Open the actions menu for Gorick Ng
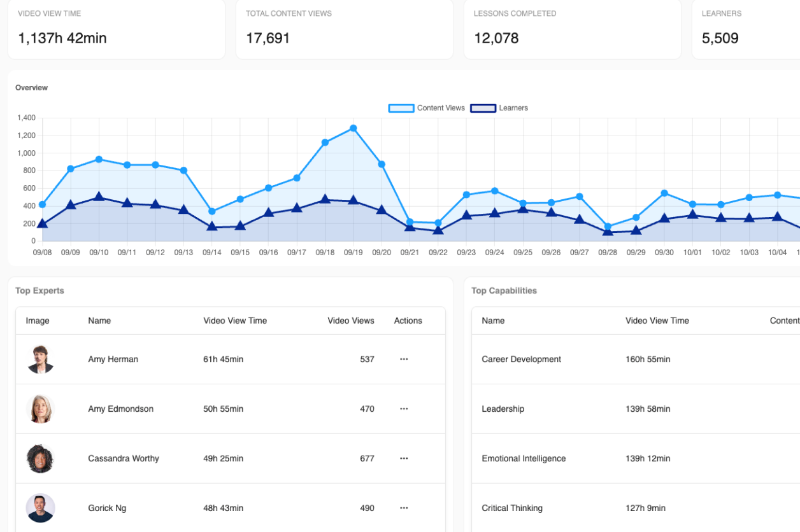800x532 pixels. 404,508
